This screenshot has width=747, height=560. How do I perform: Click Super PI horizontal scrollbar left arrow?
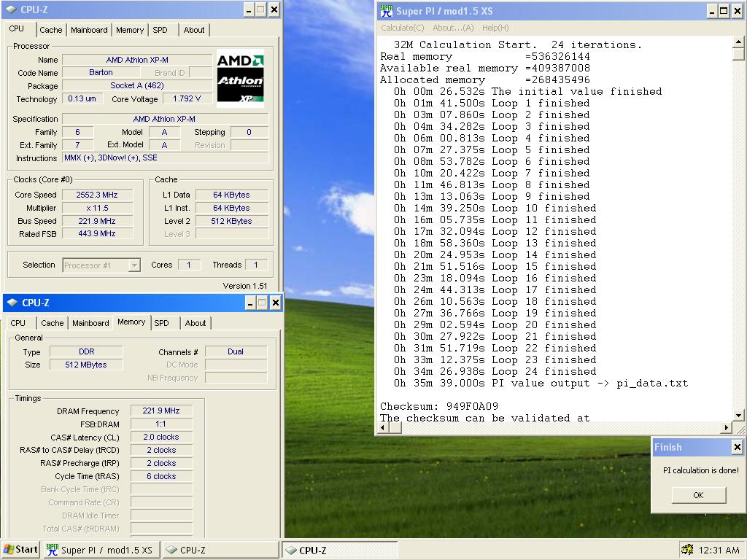[x=382, y=427]
